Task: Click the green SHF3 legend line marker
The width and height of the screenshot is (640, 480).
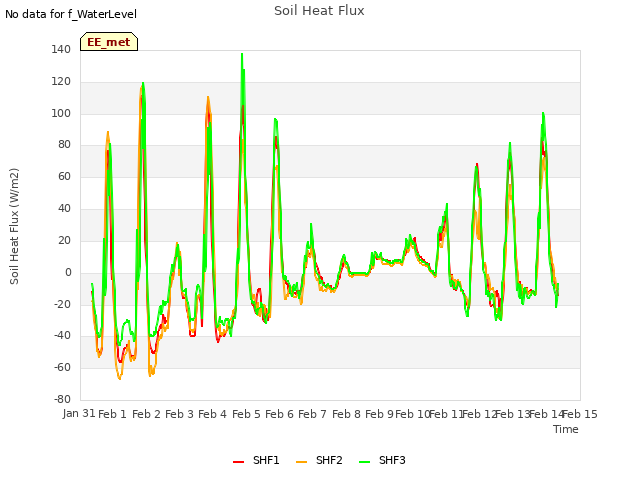Action: point(364,462)
